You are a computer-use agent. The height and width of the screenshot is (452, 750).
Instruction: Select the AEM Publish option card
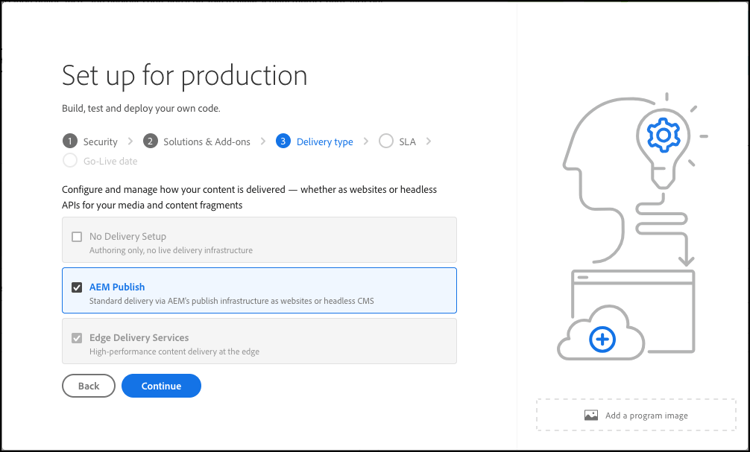(259, 291)
